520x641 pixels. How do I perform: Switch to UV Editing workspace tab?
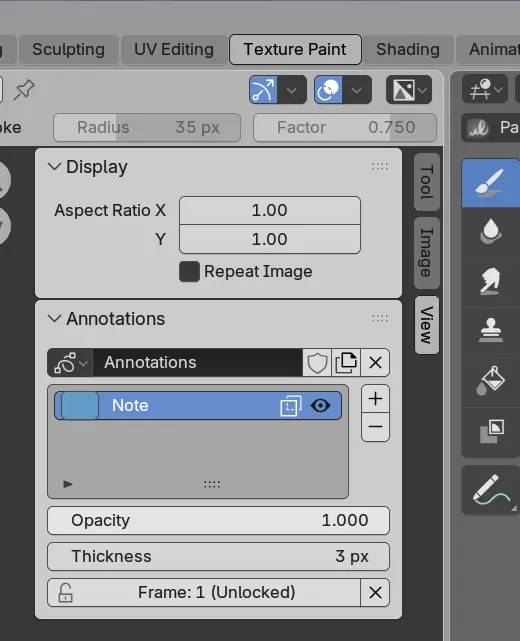pos(174,49)
